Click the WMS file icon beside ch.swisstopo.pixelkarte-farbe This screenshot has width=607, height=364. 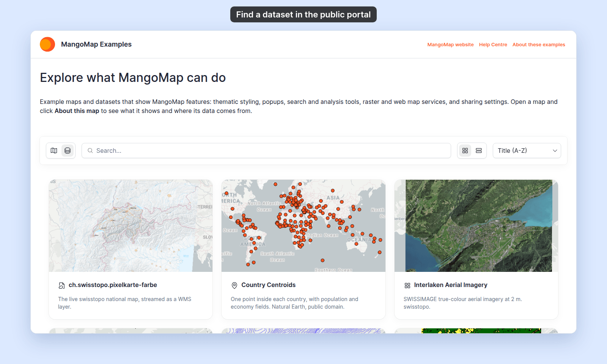pos(61,286)
